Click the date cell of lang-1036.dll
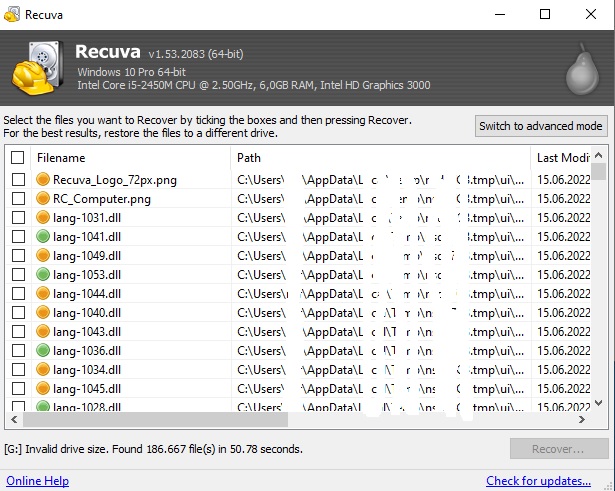 click(x=564, y=351)
